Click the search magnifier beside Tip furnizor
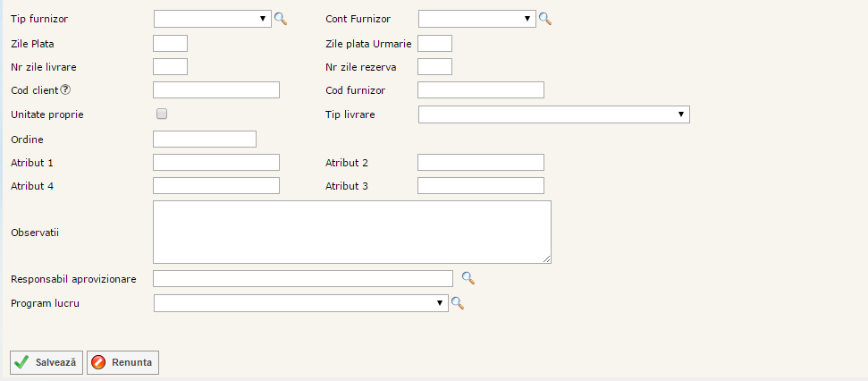Viewport: 868px width, 381px height. [x=280, y=19]
